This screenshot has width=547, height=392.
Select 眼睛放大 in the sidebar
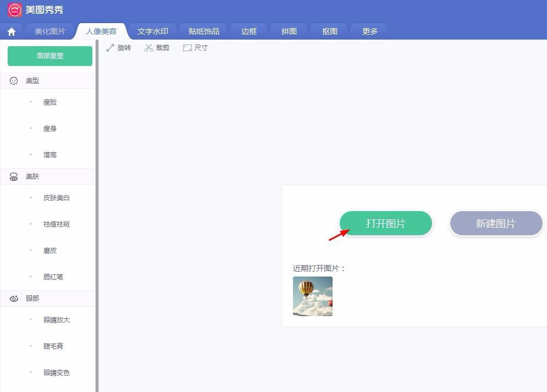pyautogui.click(x=57, y=320)
